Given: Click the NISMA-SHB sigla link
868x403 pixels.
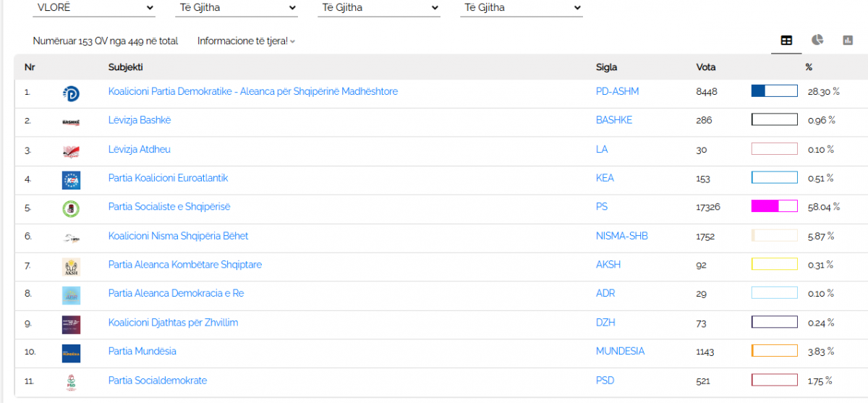Looking at the screenshot, I should (620, 236).
